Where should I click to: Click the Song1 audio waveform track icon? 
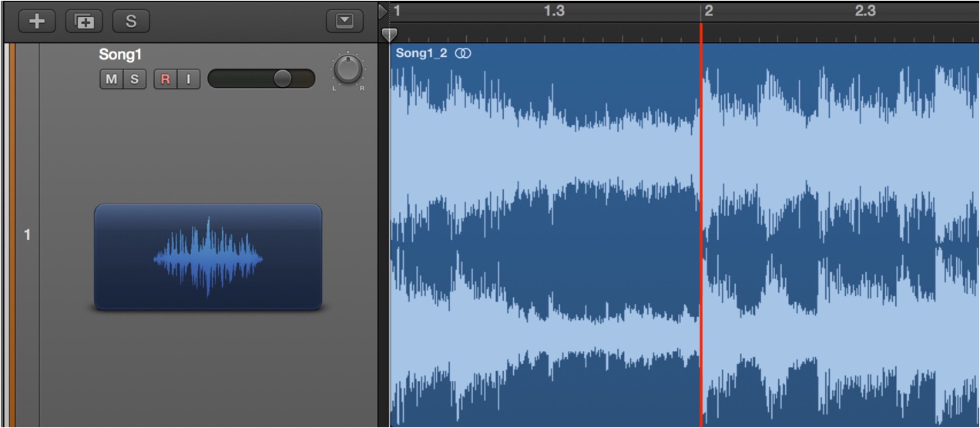click(x=207, y=258)
